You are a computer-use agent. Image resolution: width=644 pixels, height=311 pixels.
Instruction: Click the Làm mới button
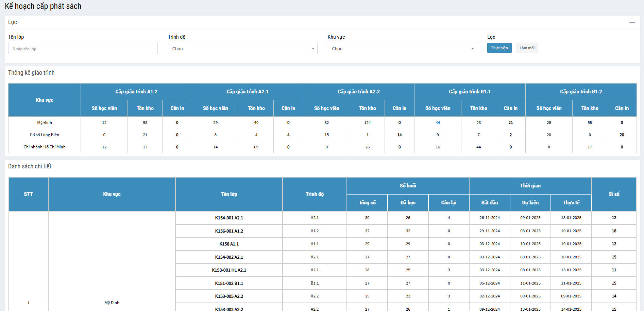[x=527, y=48]
